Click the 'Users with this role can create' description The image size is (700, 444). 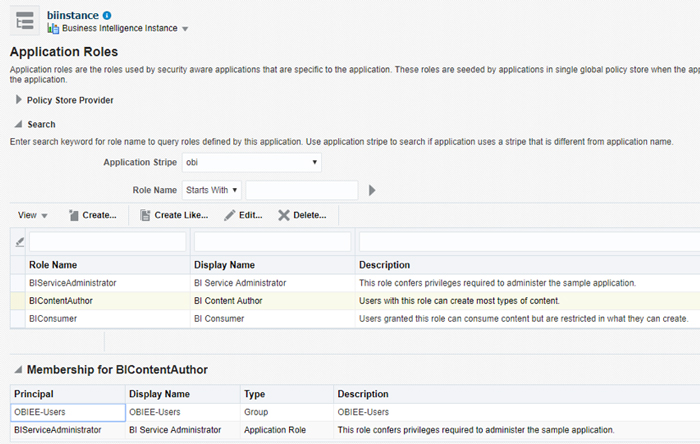click(459, 301)
